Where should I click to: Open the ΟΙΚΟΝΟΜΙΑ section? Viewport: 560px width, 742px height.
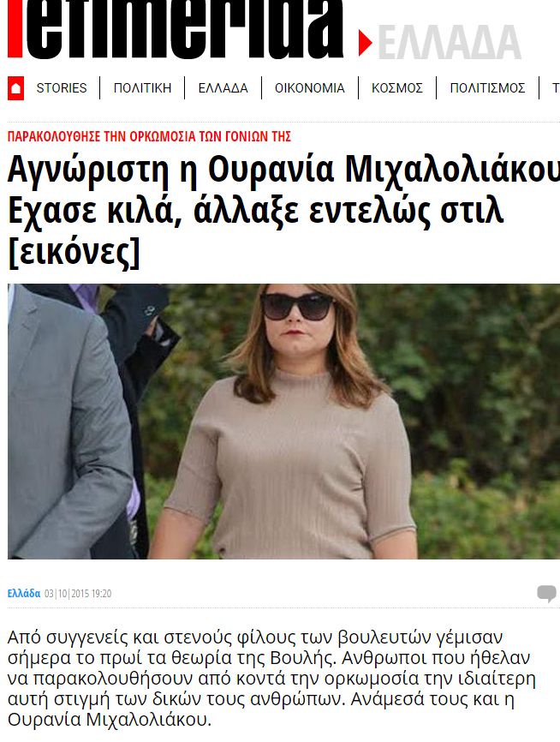pos(310,88)
